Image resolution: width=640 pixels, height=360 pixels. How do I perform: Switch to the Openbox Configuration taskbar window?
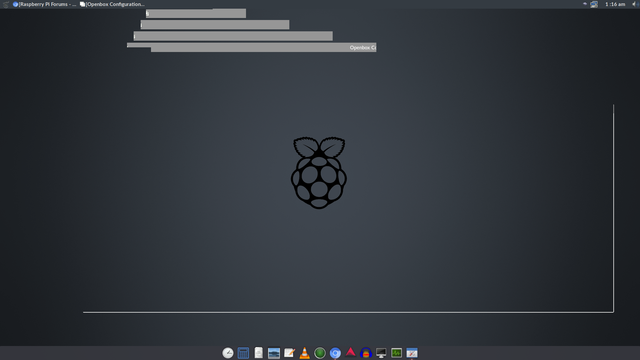point(112,4)
